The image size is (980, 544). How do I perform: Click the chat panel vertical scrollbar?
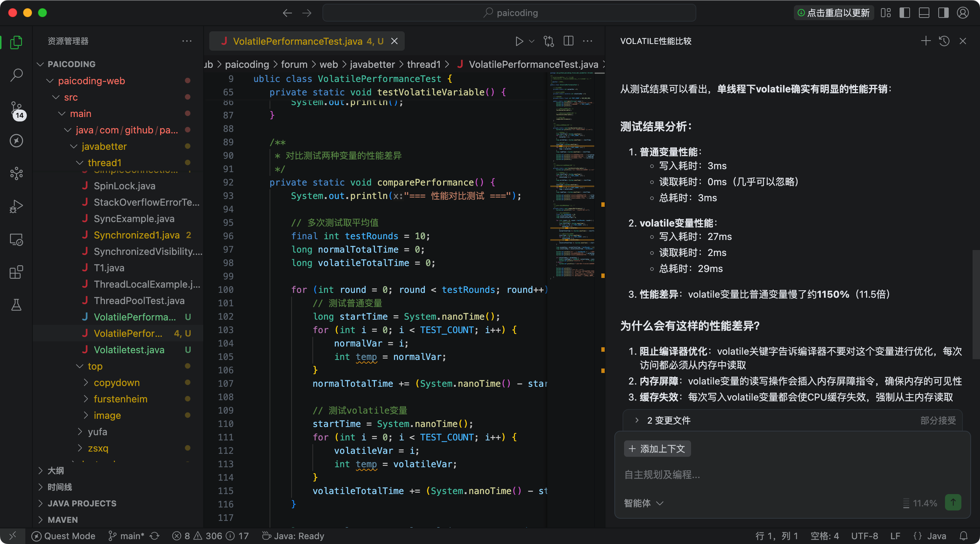(x=976, y=304)
